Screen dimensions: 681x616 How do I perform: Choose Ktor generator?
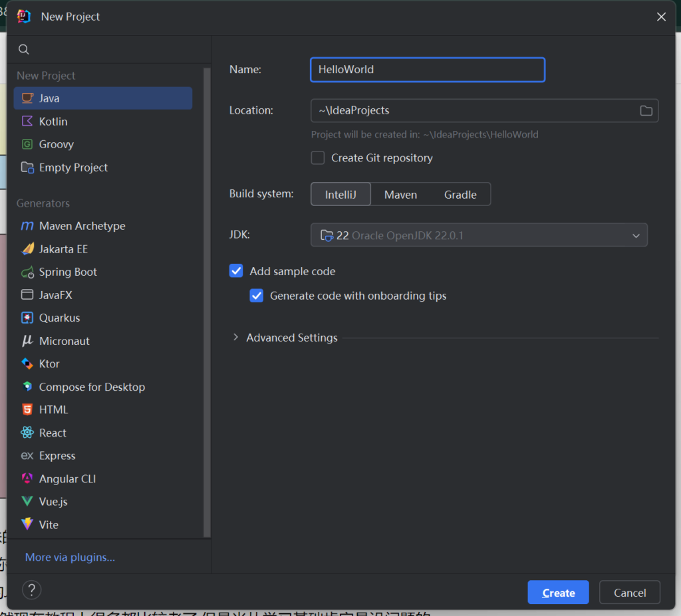[x=103, y=363]
